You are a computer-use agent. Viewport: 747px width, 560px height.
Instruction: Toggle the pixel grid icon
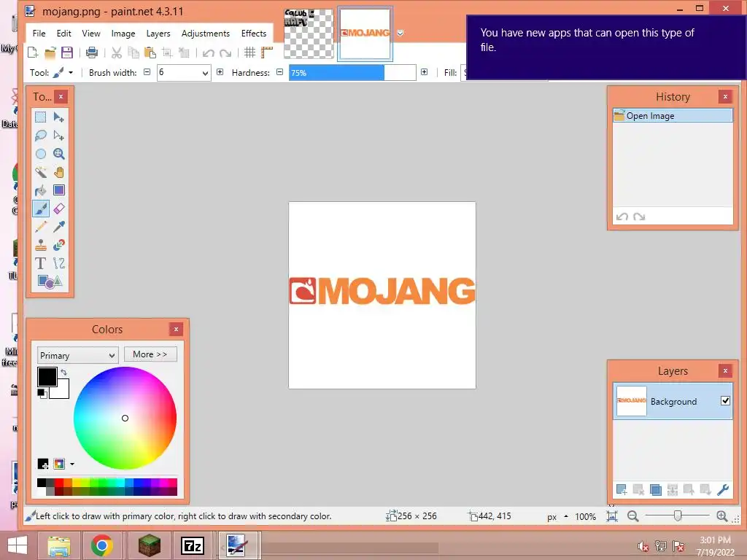click(249, 52)
